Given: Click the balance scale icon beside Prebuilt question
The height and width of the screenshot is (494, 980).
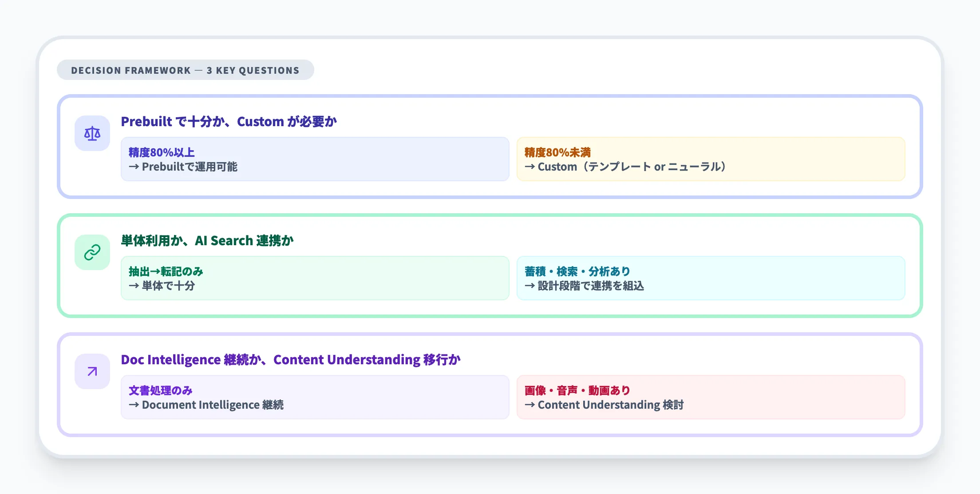Looking at the screenshot, I should pos(91,133).
